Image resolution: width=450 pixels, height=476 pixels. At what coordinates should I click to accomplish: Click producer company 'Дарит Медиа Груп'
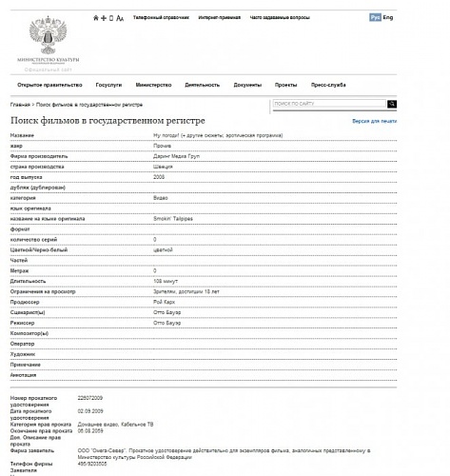pos(176,156)
